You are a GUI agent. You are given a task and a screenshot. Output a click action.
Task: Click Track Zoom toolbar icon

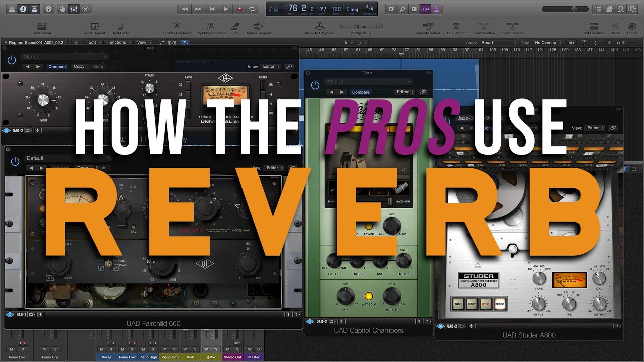point(42,26)
